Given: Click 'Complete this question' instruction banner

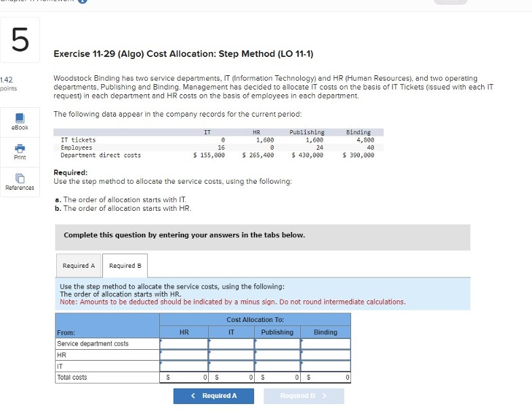Looking at the screenshot, I should click(x=262, y=237).
